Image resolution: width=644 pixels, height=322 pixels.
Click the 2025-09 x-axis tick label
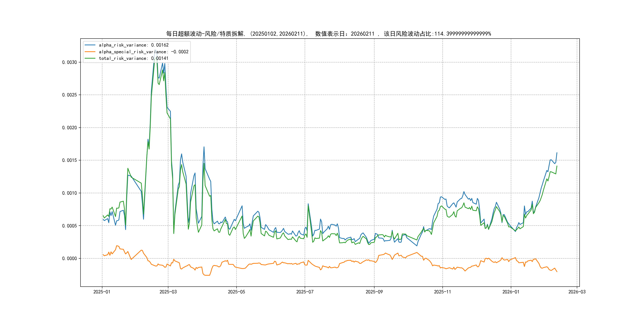pyautogui.click(x=374, y=292)
